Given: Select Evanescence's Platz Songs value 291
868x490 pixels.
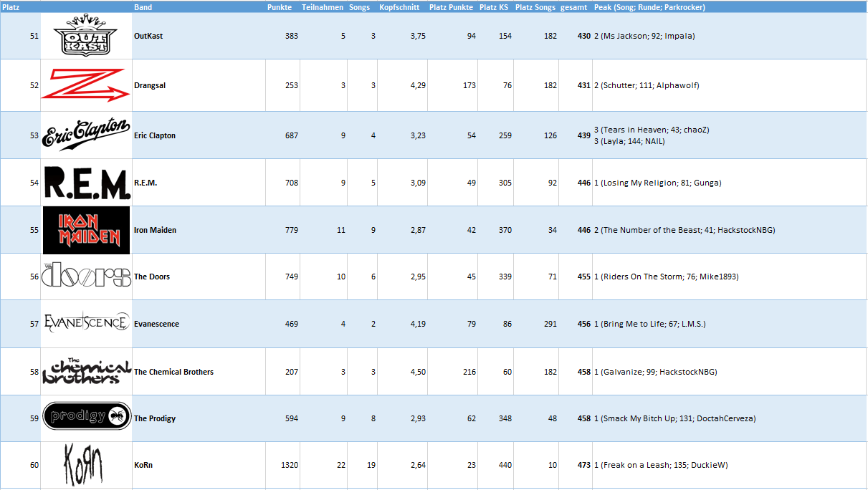Looking at the screenshot, I should coord(550,324).
